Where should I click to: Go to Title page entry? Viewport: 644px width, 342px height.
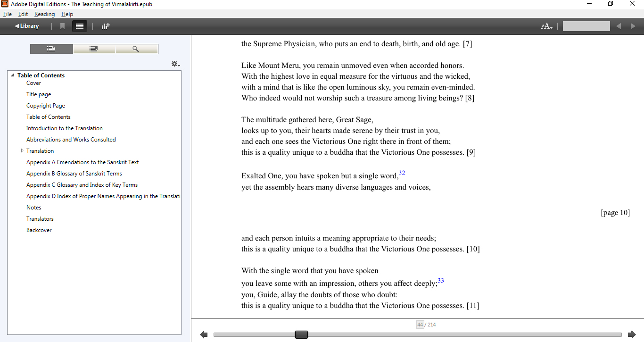(x=39, y=94)
